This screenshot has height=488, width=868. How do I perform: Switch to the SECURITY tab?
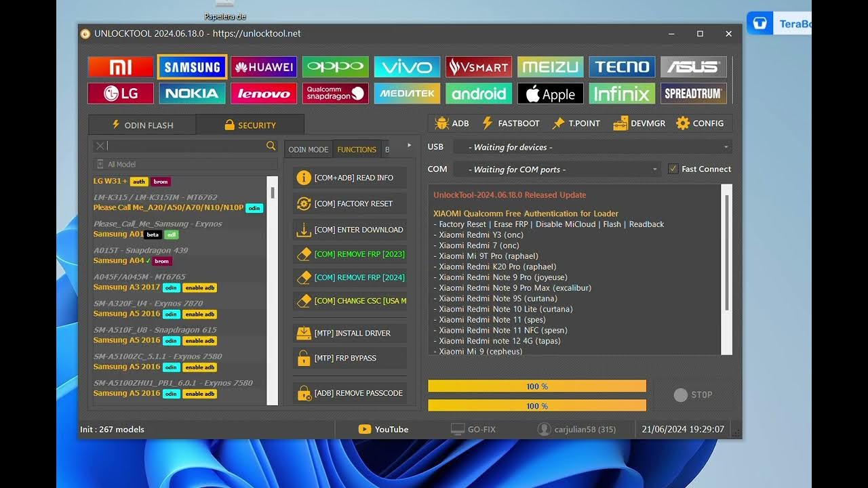click(x=250, y=125)
